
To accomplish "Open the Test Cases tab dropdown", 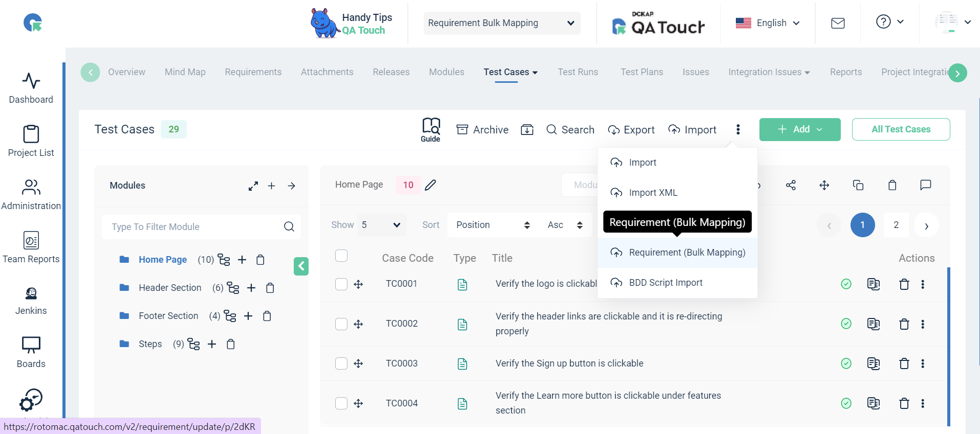I will (511, 72).
